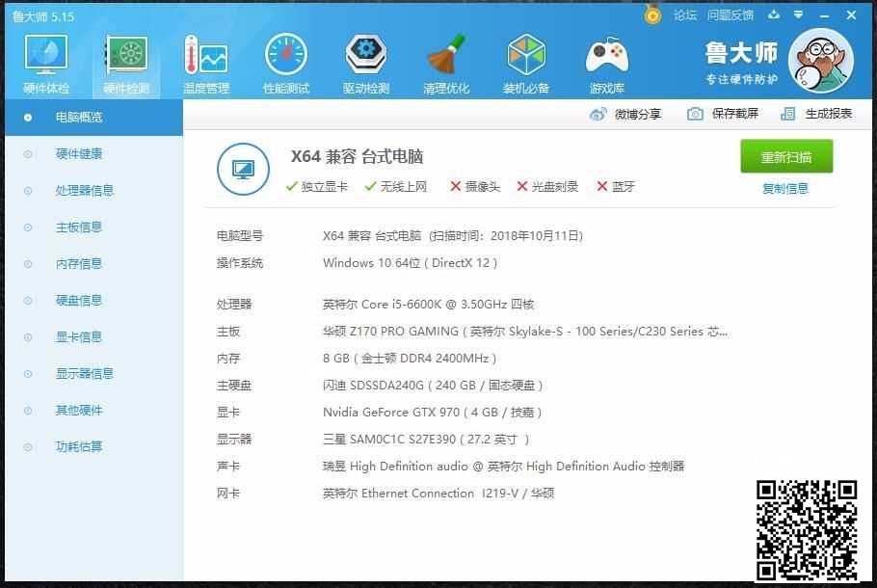Viewport: 877px width, 588px height.
Task: Share via the 微博分享 Weibo icon
Action: pos(598,114)
